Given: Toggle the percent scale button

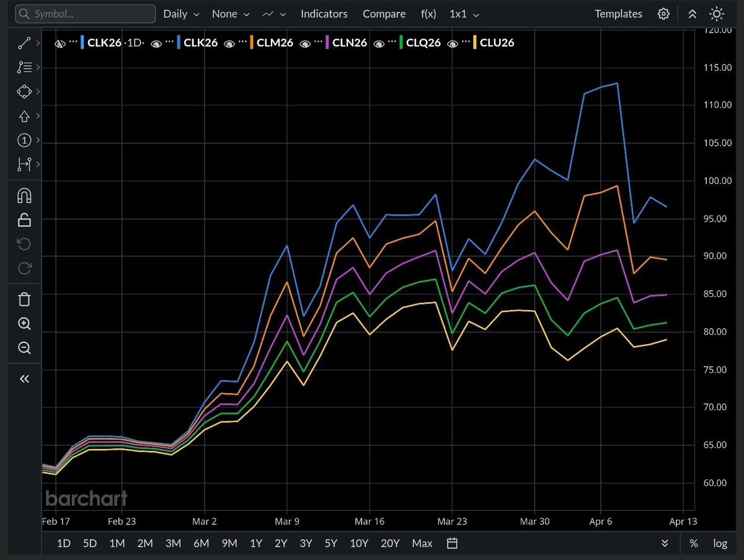Looking at the screenshot, I should pyautogui.click(x=694, y=543).
